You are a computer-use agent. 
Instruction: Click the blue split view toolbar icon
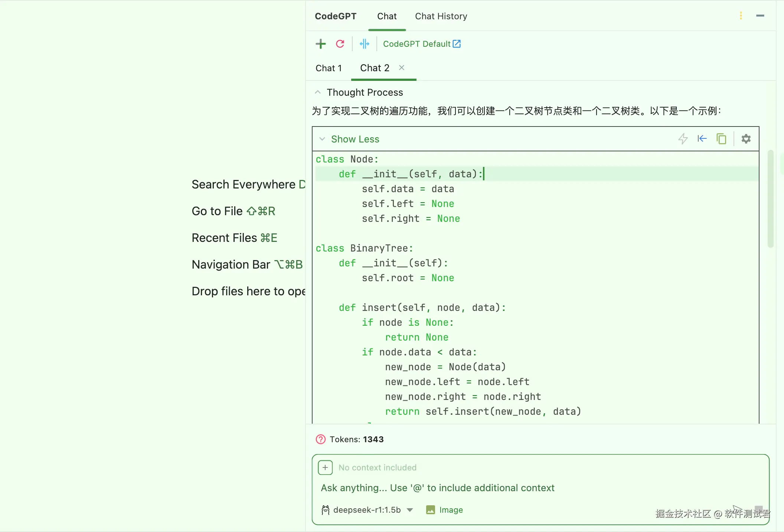tap(365, 44)
